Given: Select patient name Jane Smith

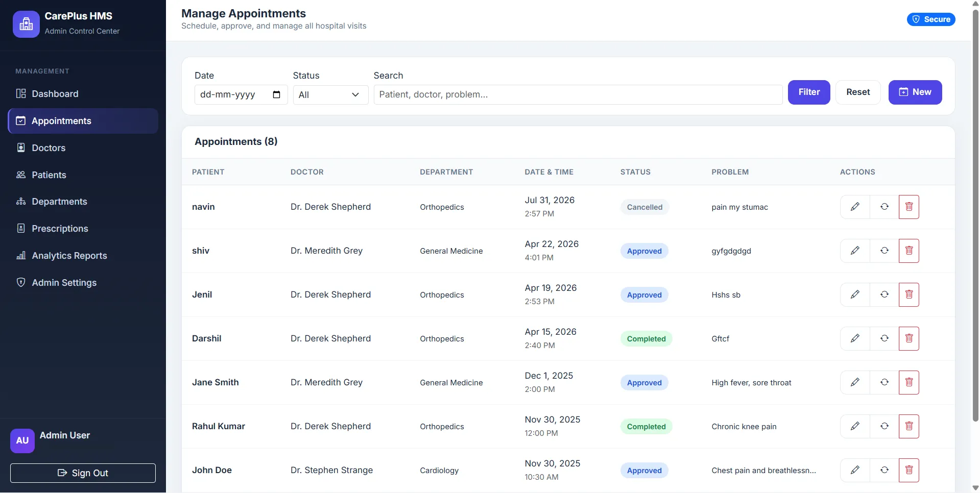Looking at the screenshot, I should (x=216, y=382).
